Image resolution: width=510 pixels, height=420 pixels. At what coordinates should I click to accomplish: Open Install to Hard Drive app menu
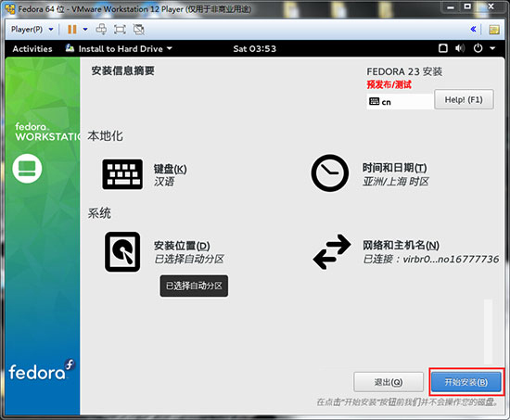coord(119,49)
